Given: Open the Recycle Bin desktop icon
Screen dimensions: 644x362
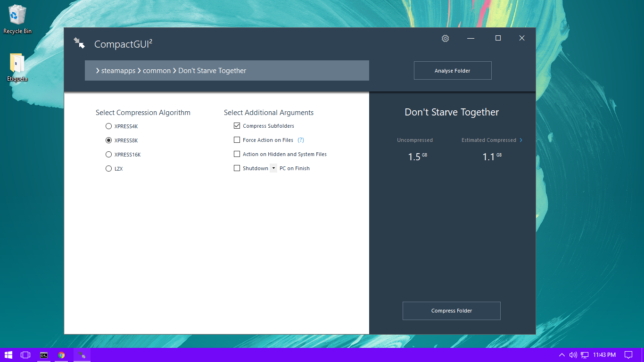Looking at the screenshot, I should tap(17, 19).
